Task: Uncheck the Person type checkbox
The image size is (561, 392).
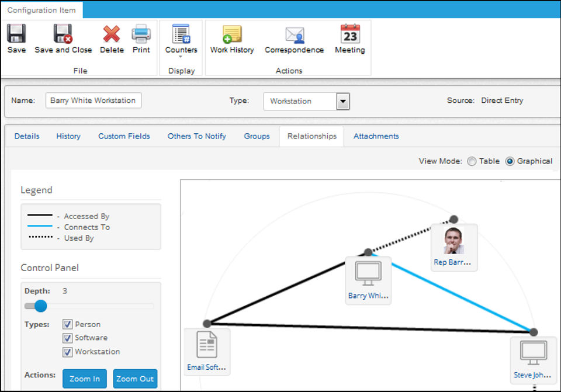Action: click(67, 324)
